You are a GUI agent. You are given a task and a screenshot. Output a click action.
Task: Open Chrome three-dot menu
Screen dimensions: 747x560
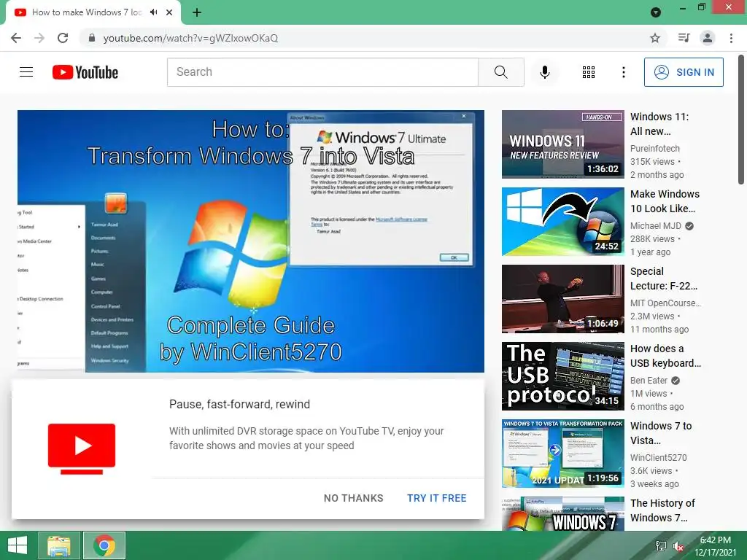(731, 38)
